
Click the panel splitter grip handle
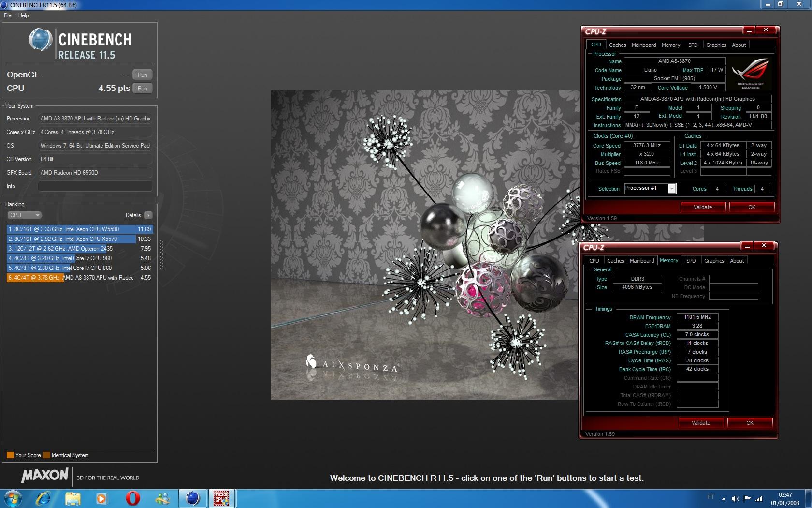tap(161, 254)
